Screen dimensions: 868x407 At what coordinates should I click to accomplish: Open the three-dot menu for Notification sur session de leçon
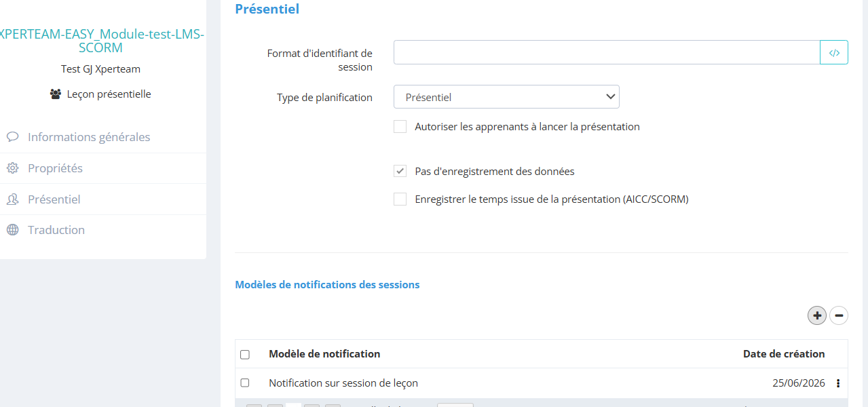pos(838,383)
